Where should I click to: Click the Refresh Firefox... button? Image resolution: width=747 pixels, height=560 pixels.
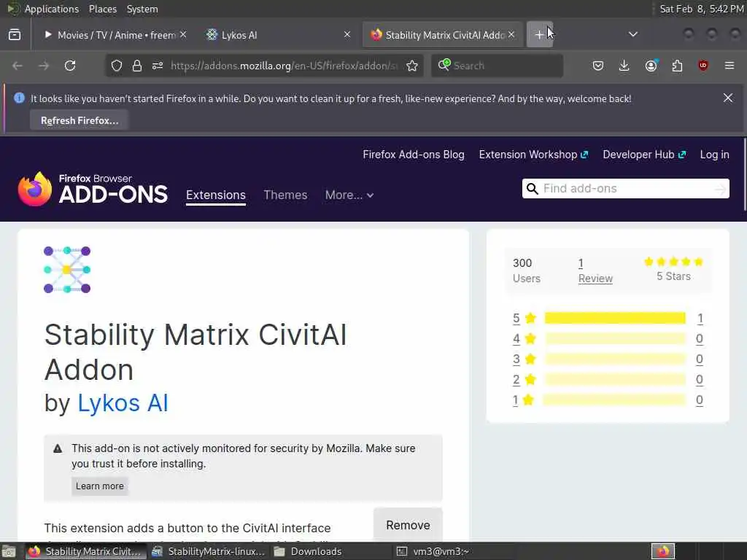(79, 120)
